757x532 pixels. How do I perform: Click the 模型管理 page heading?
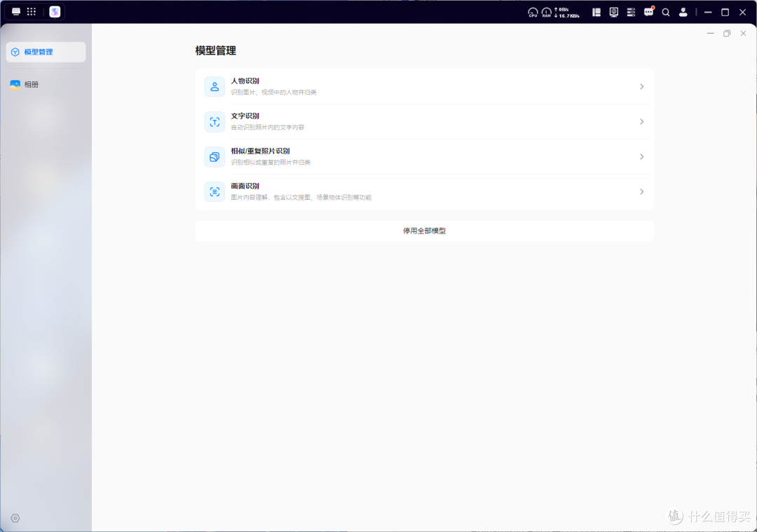coord(216,50)
